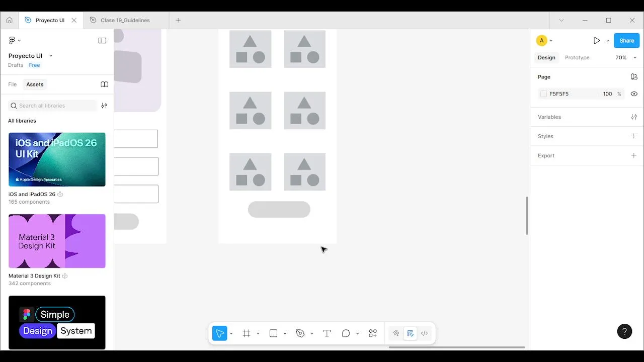Open the Move tool options chevron
The width and height of the screenshot is (644, 362).
(231, 333)
